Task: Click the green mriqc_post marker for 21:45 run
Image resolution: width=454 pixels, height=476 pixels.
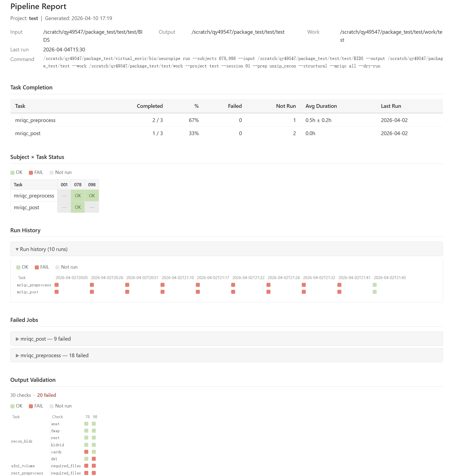Action: click(375, 292)
